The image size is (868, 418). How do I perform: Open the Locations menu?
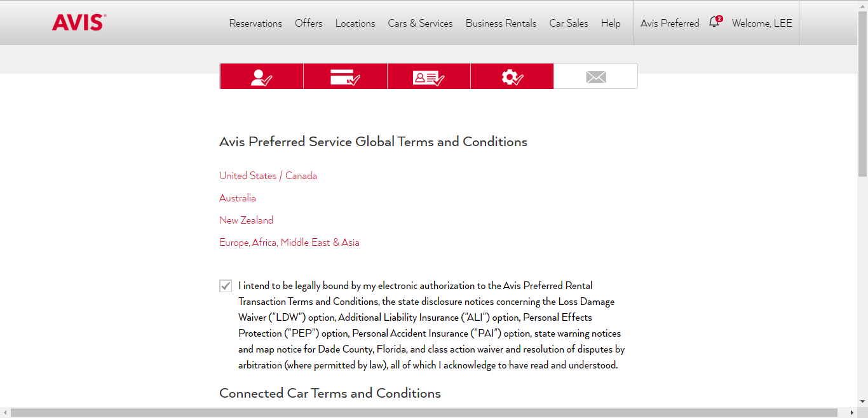(x=355, y=23)
